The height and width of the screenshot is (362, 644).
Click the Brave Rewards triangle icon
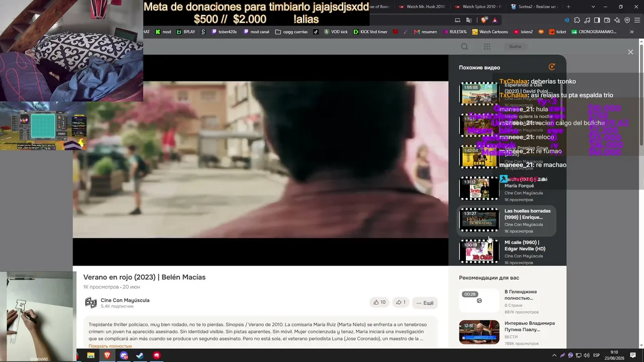[x=495, y=20]
